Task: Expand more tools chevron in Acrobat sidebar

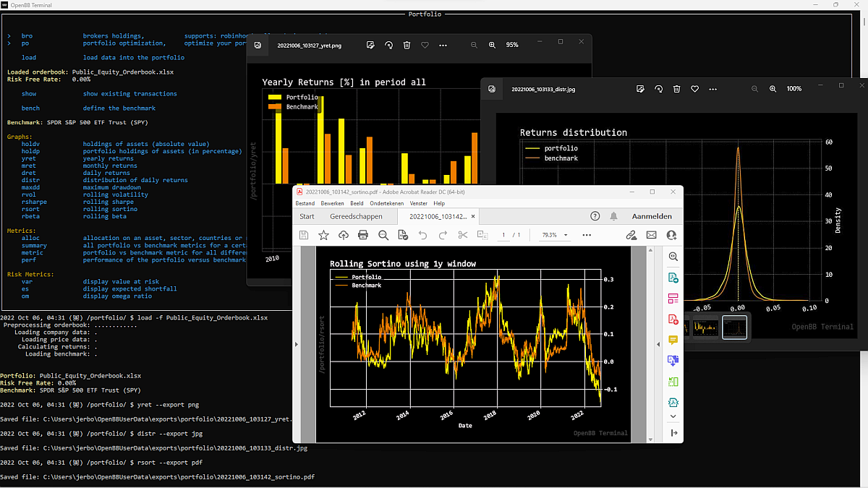Action: click(x=673, y=416)
